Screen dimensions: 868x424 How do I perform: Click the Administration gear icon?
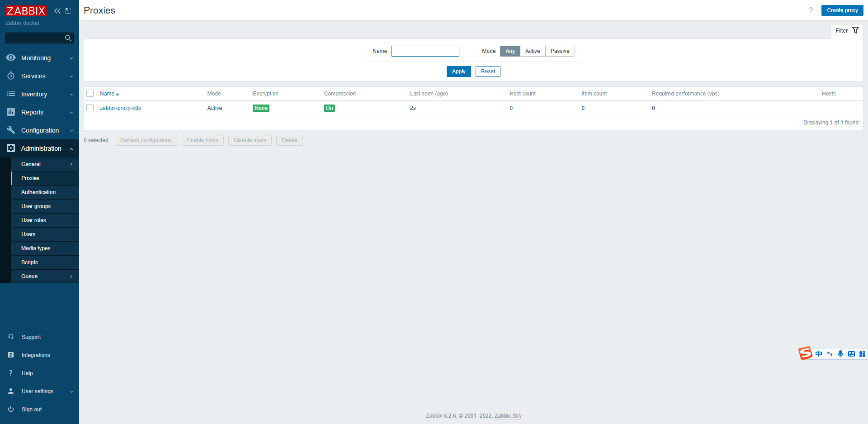(x=11, y=148)
